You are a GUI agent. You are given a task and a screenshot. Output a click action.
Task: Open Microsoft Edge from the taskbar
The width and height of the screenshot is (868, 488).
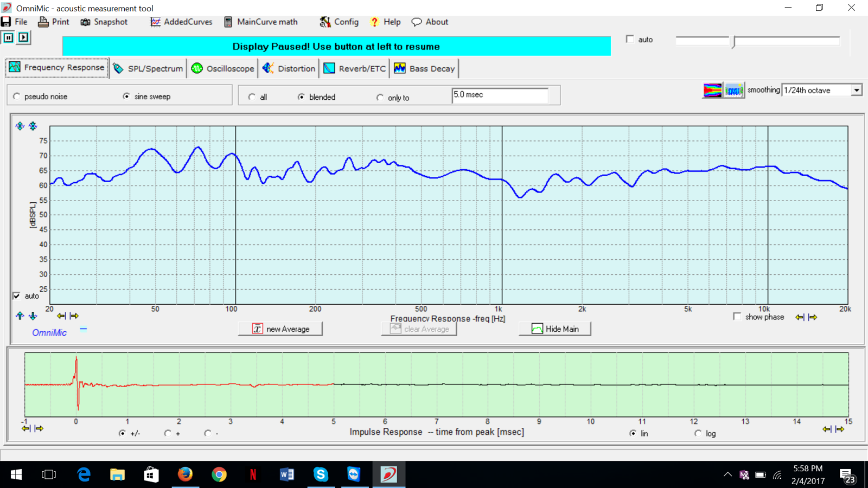84,474
